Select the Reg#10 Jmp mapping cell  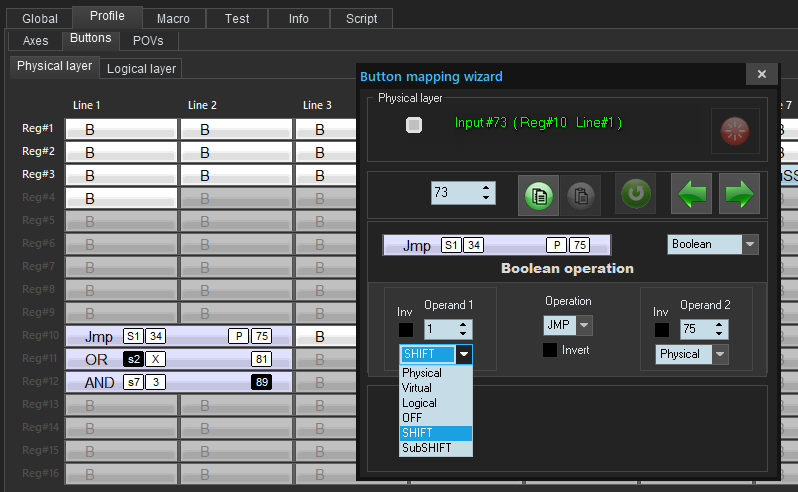[x=179, y=336]
